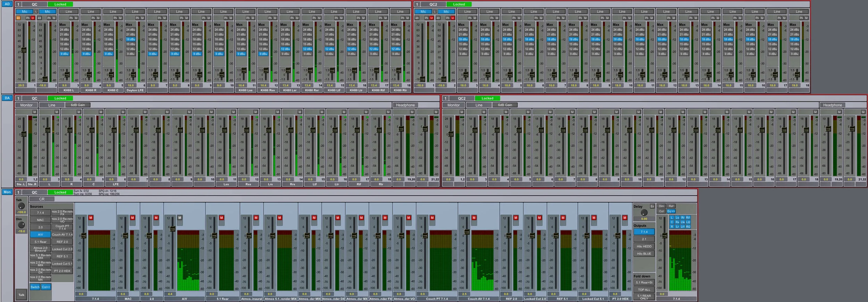Viewport: 868px width, 302px height.
Task: Toggle 48V phantom power on AD channel 1
Action: (x=18, y=18)
